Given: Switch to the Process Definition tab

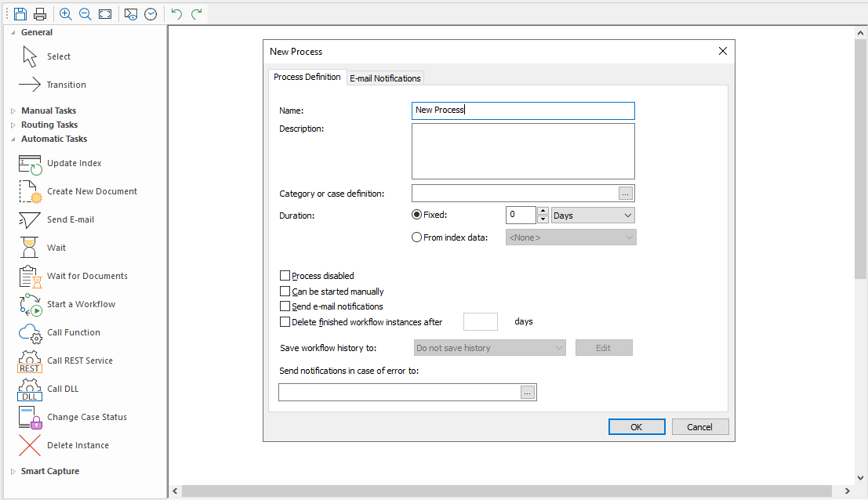Looking at the screenshot, I should [x=307, y=78].
